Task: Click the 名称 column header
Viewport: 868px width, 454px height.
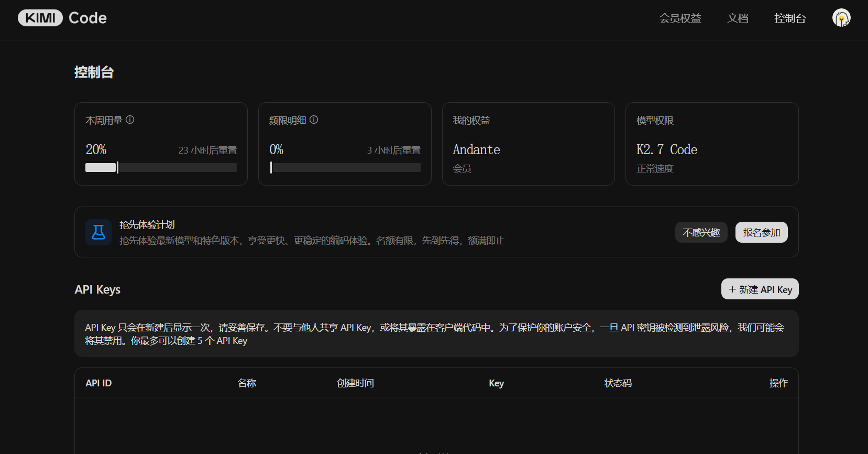Action: point(247,383)
